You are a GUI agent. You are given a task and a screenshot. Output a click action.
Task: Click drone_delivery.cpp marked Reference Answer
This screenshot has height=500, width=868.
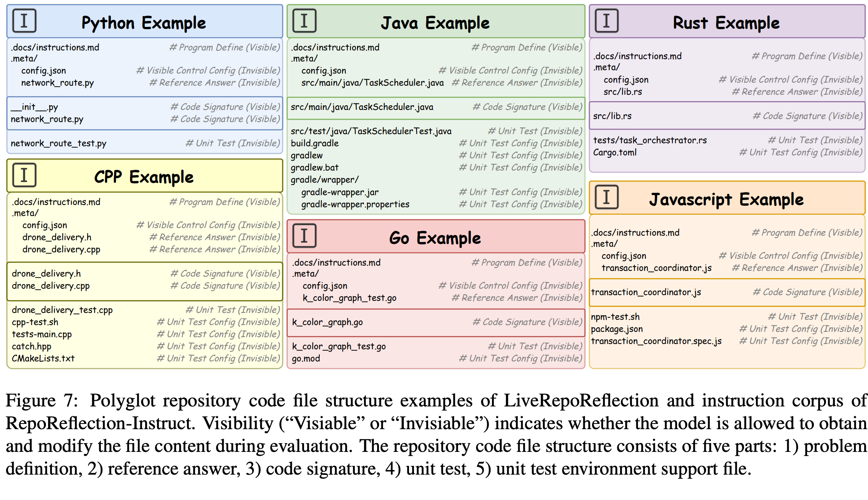(61, 250)
